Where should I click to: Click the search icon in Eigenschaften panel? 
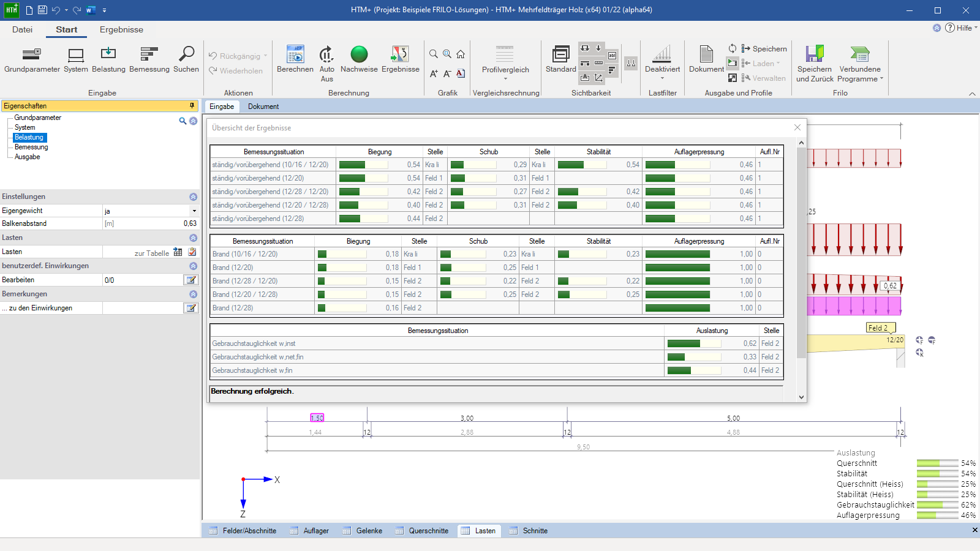(x=183, y=121)
